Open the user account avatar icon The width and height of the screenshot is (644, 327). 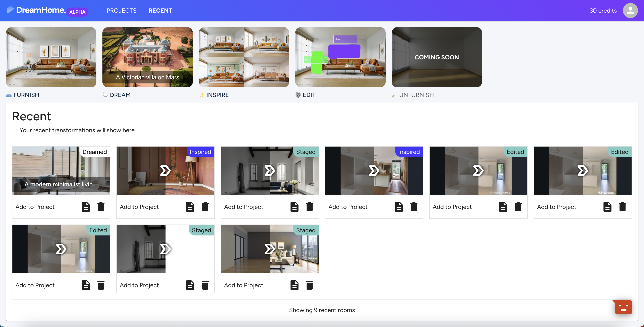click(630, 11)
